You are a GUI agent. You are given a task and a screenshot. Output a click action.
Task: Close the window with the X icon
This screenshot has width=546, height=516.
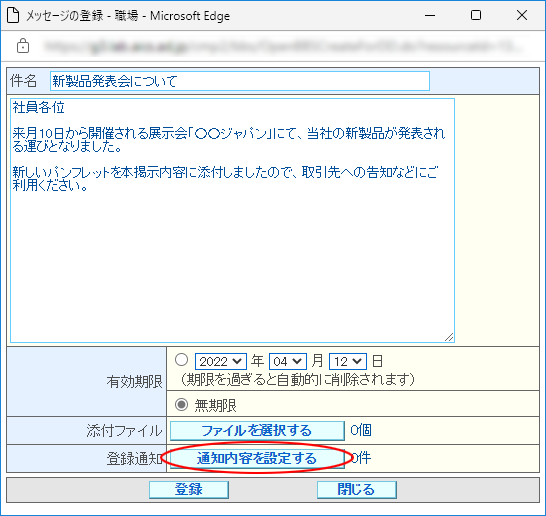pos(522,15)
